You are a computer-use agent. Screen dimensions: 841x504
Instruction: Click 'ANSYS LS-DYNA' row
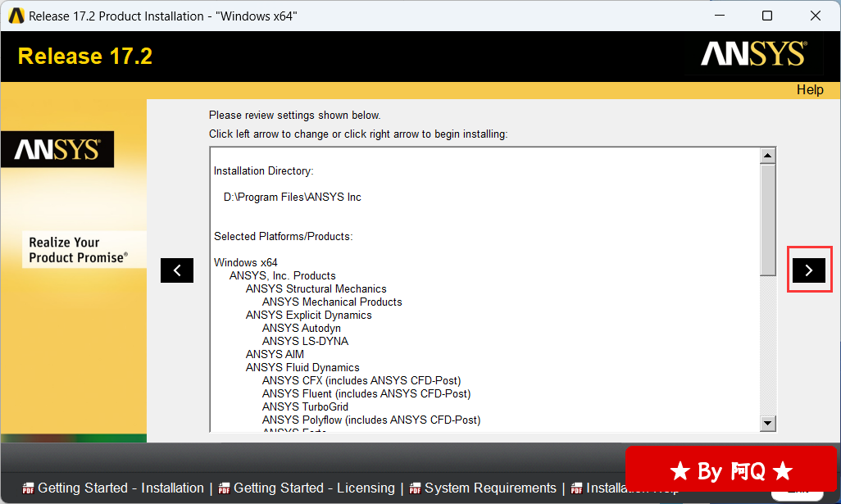pyautogui.click(x=305, y=341)
